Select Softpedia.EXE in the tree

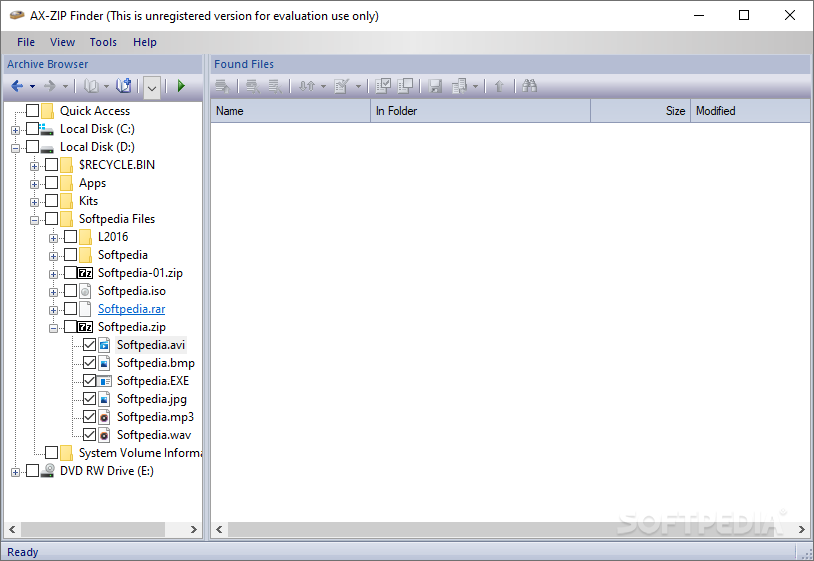pyautogui.click(x=153, y=381)
